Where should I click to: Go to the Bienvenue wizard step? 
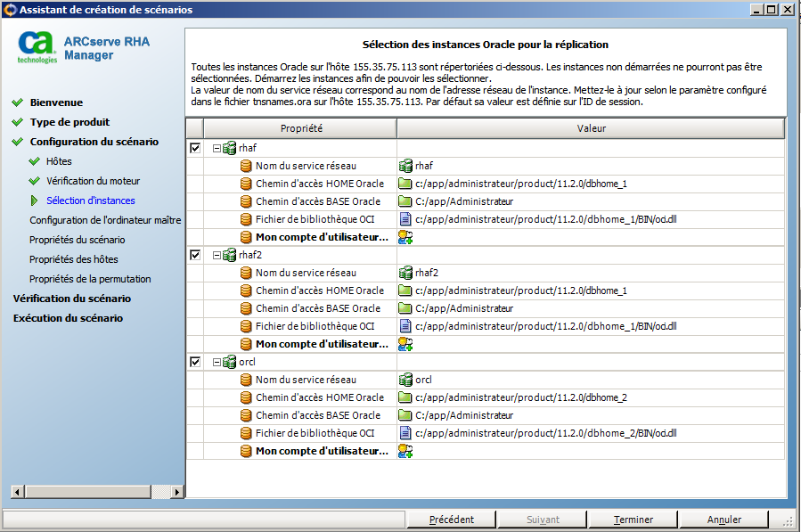click(56, 102)
